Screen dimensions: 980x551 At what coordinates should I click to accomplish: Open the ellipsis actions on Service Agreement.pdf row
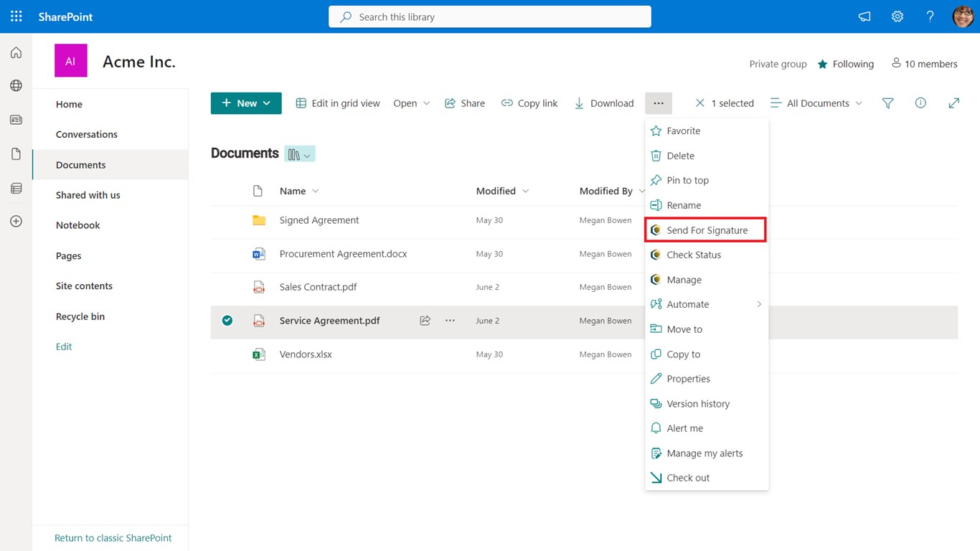450,321
